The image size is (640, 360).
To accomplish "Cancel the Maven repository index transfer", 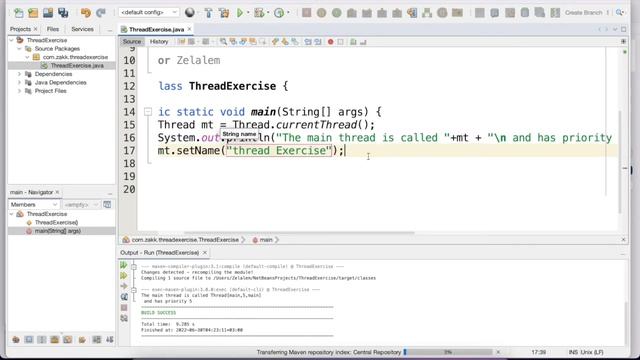I will pyautogui.click(x=498, y=352).
